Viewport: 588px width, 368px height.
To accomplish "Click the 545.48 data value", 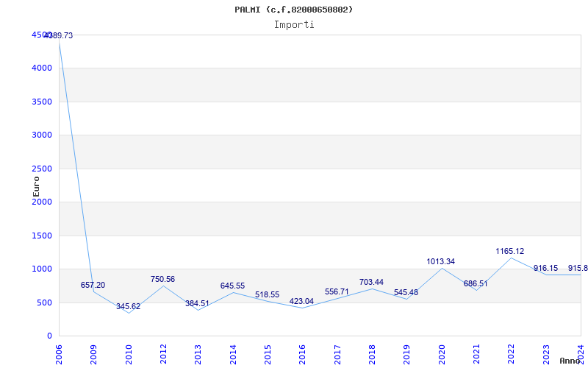I will point(406,292).
